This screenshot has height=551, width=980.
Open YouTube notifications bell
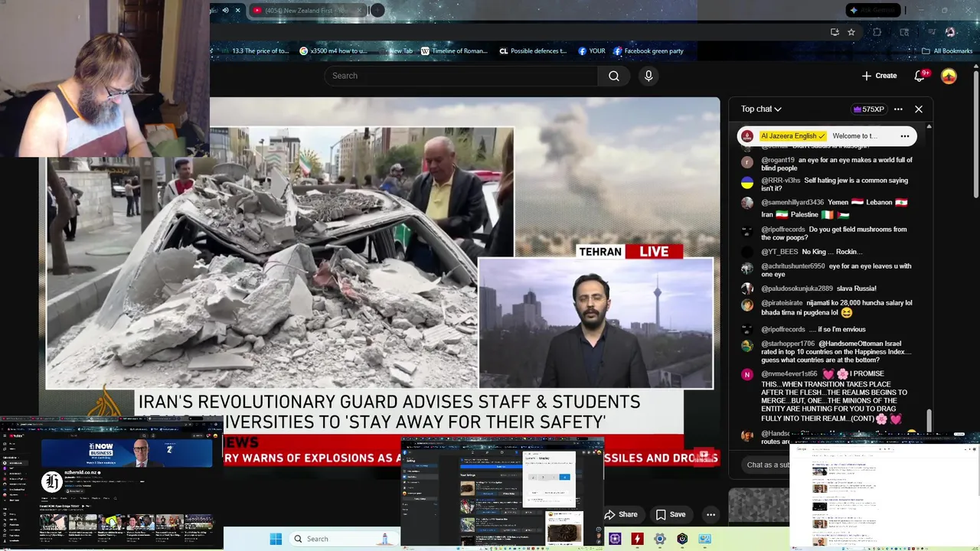(x=920, y=76)
